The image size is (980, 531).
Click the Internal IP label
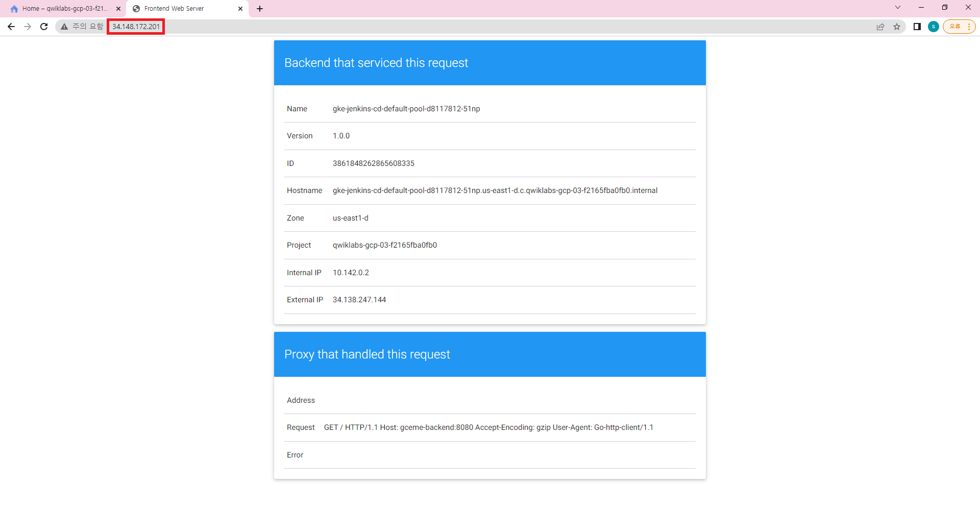click(x=304, y=273)
